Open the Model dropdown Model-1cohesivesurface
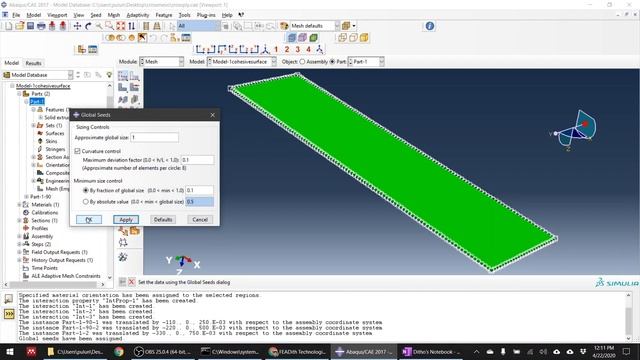This screenshot has height=360, width=640. click(242, 62)
